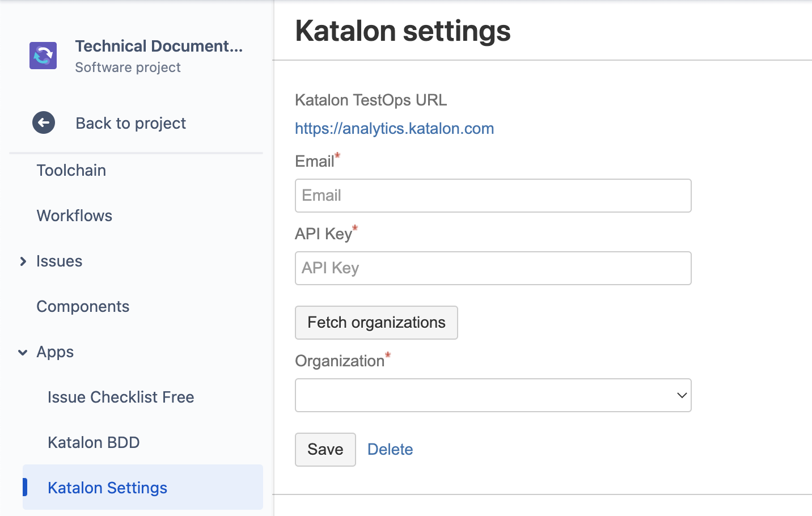Navigate to Issue Checklist Free
The image size is (812, 516).
(121, 397)
